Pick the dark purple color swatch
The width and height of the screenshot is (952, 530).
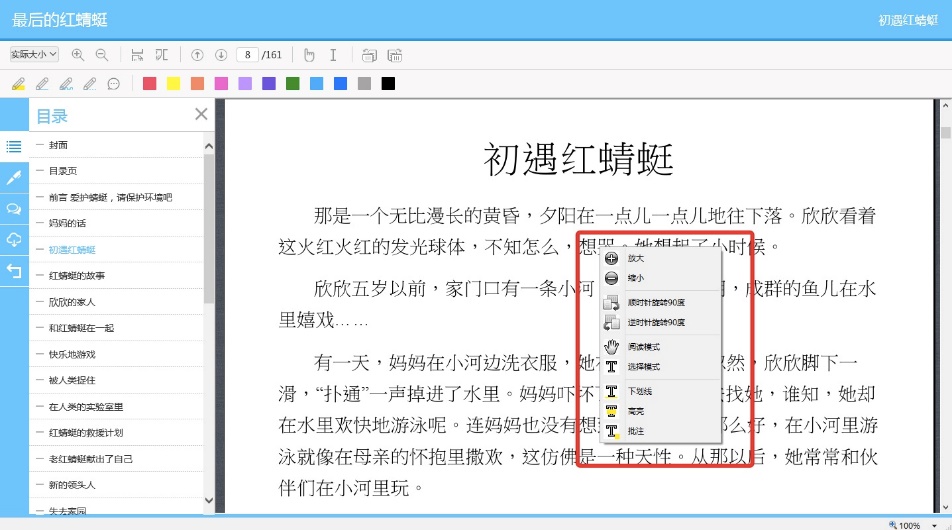[x=269, y=83]
